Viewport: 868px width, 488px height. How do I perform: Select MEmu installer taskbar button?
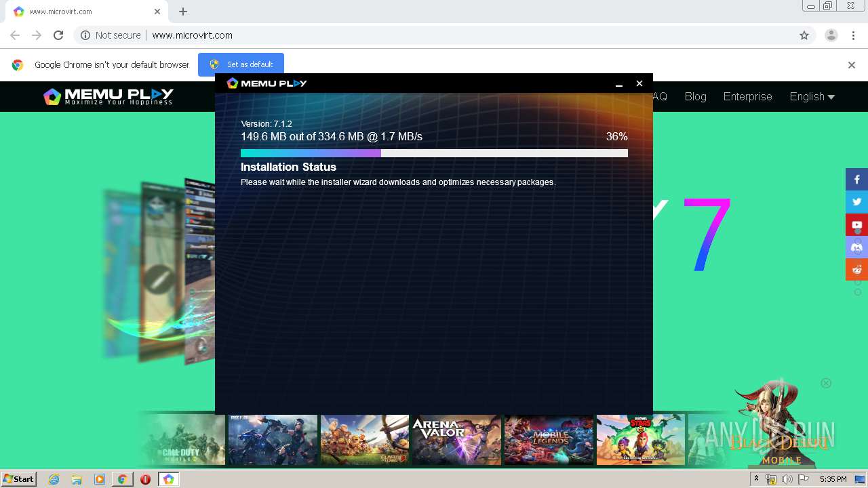coord(168,479)
